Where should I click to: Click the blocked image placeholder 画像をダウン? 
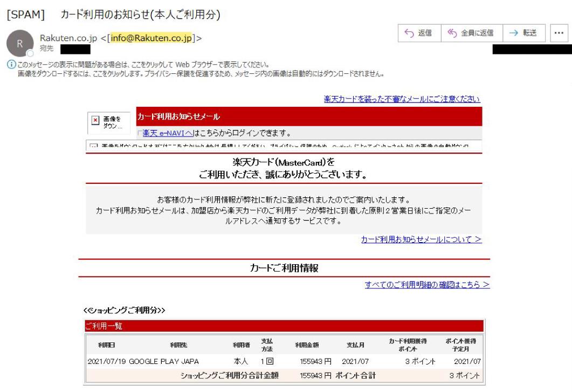point(109,122)
